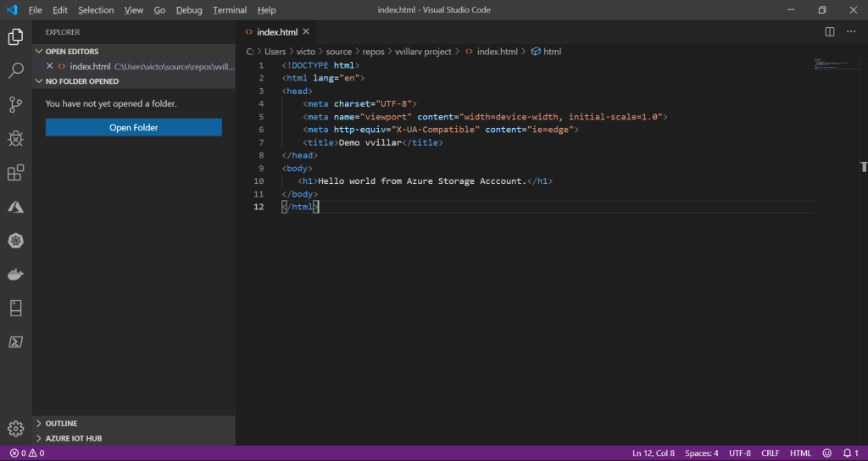This screenshot has height=461, width=868.
Task: Open the Selection menu
Action: (96, 10)
